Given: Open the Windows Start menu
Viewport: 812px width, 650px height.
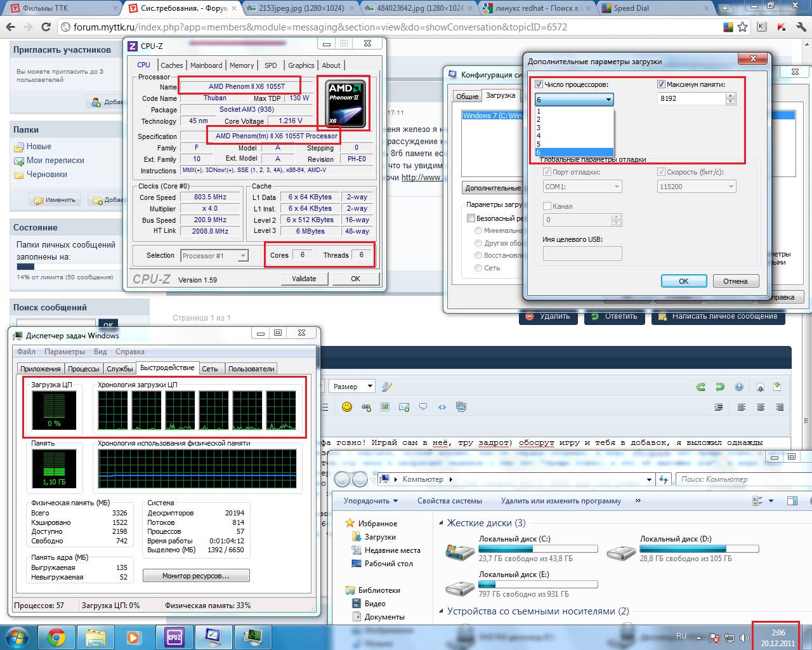Looking at the screenshot, I should tap(17, 637).
